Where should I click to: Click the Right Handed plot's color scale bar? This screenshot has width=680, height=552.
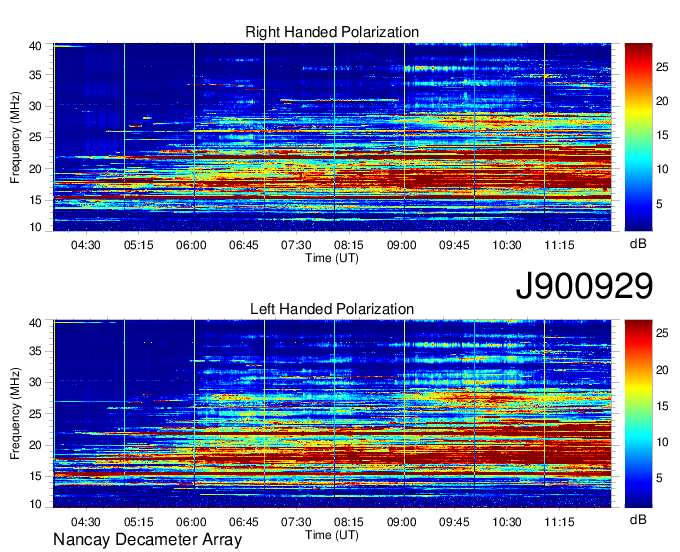[638, 137]
